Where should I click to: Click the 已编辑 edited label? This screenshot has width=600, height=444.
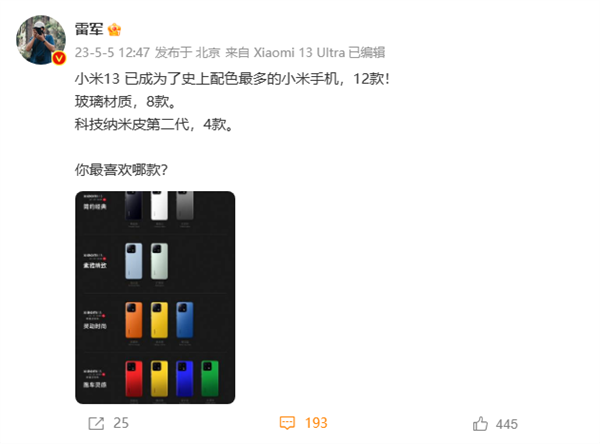click(x=367, y=52)
